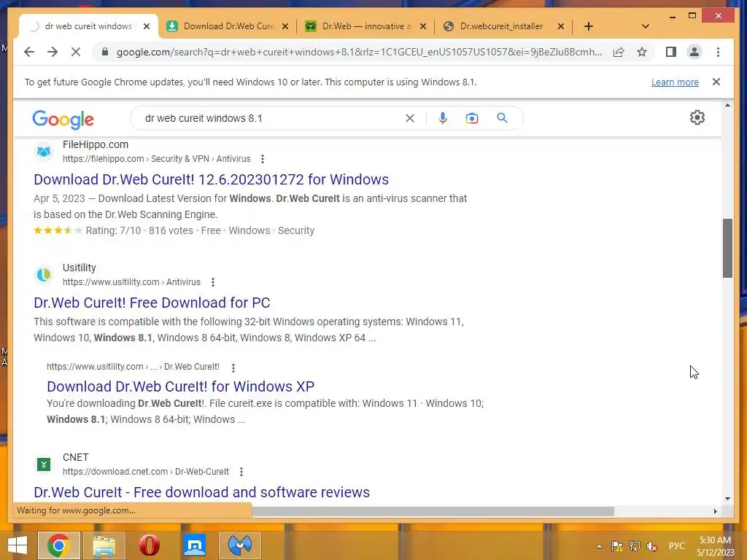
Task: Close the 'Dr.webcureit_installer' tab
Action: coord(561,26)
